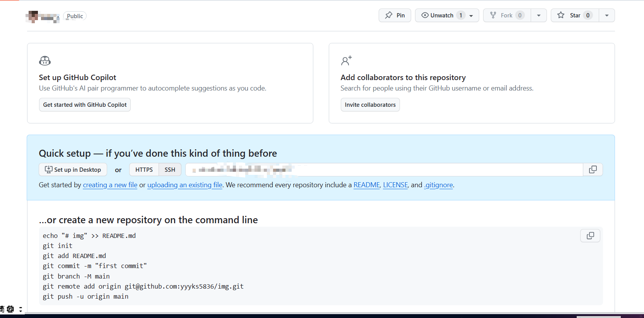Click 'git push -u origin main' line
This screenshot has width=644, height=318.
click(x=85, y=296)
